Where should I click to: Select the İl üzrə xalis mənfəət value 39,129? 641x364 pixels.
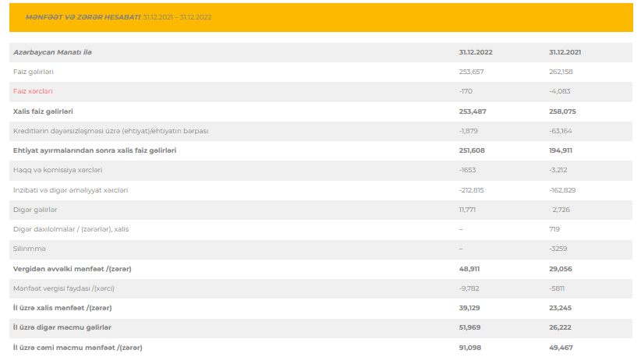pos(470,308)
